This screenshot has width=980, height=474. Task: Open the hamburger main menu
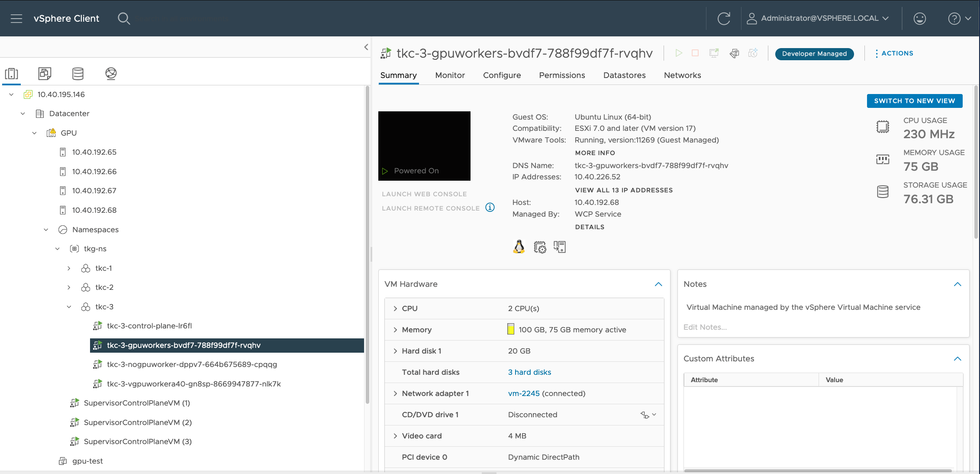[16, 19]
